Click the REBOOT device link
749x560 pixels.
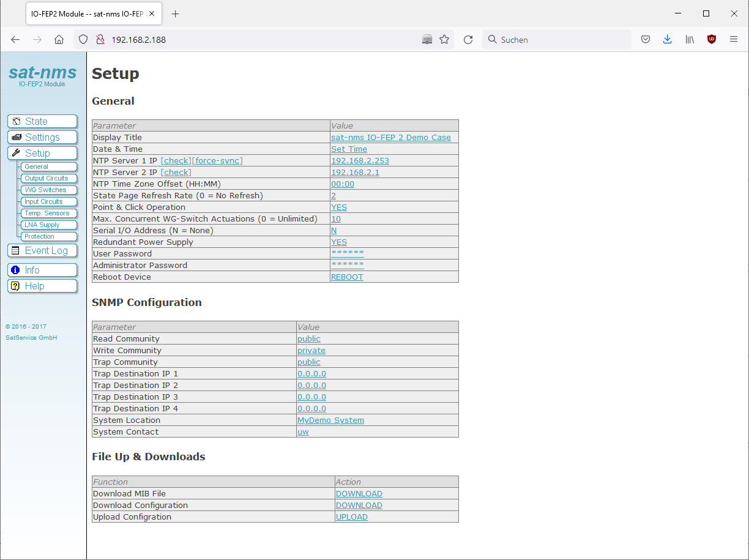point(347,277)
